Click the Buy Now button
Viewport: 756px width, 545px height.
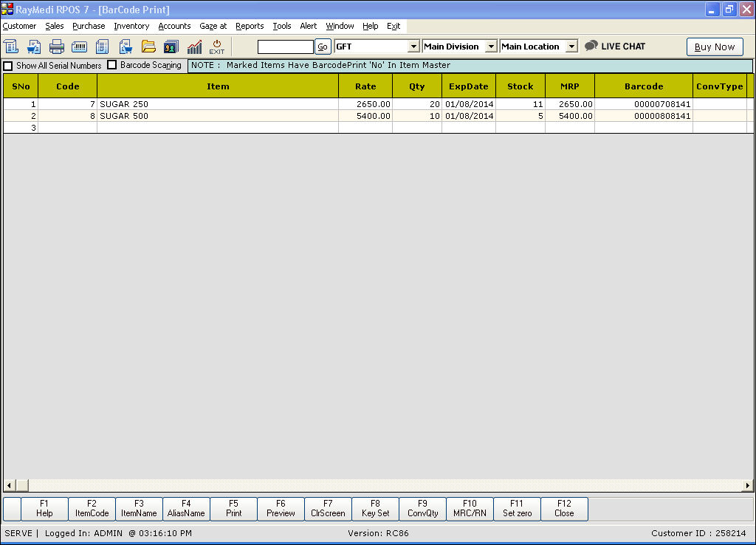point(715,47)
